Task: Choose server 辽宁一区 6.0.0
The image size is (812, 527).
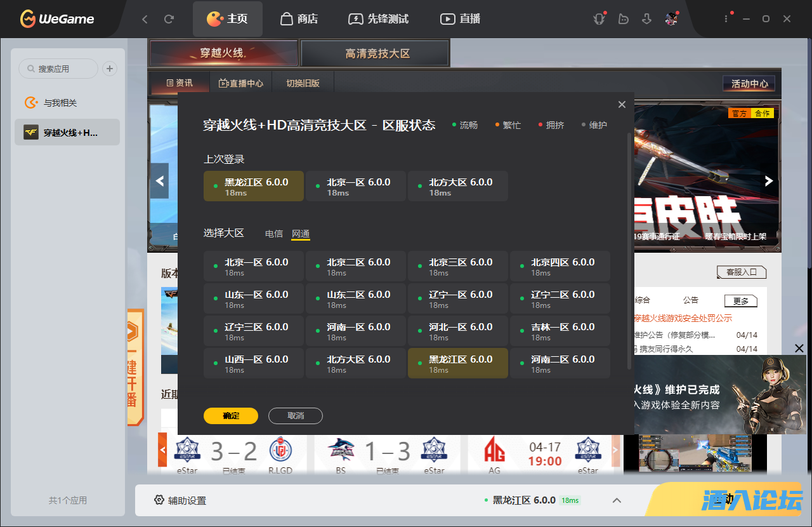Action: coord(458,298)
